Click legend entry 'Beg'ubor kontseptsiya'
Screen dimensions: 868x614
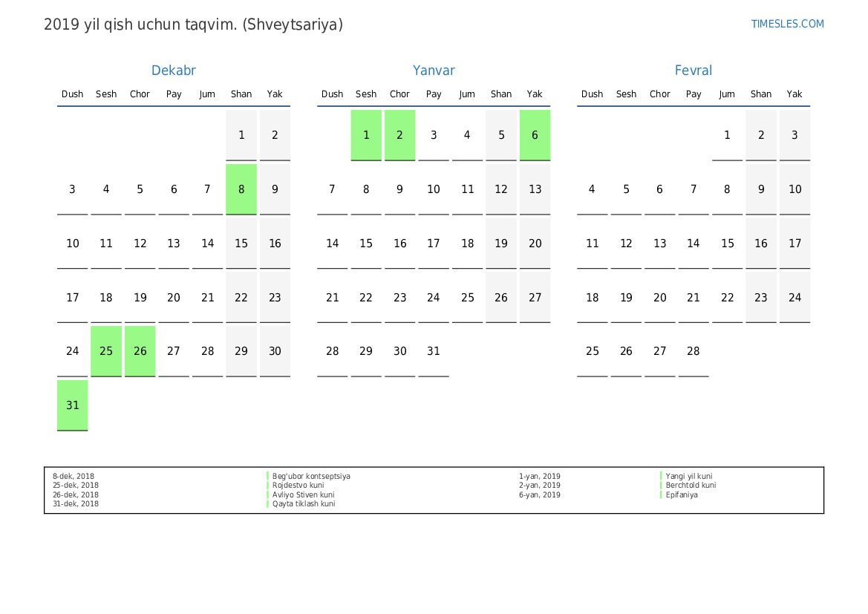(x=311, y=476)
